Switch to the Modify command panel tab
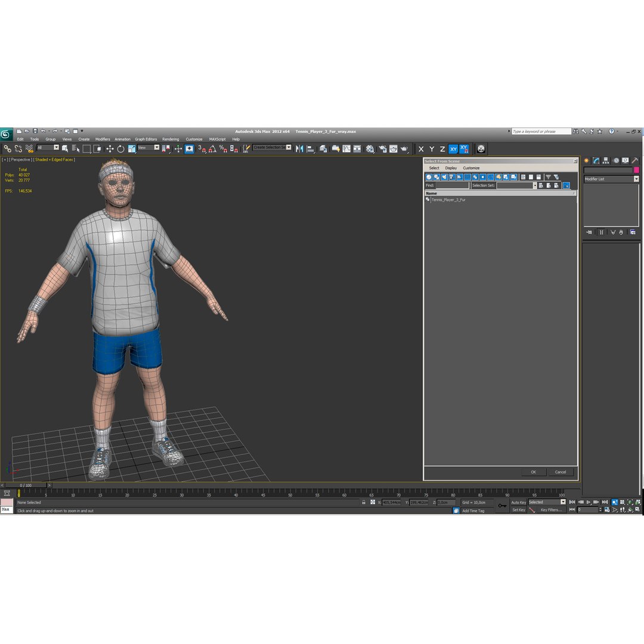This screenshot has height=644, width=644. click(x=596, y=160)
